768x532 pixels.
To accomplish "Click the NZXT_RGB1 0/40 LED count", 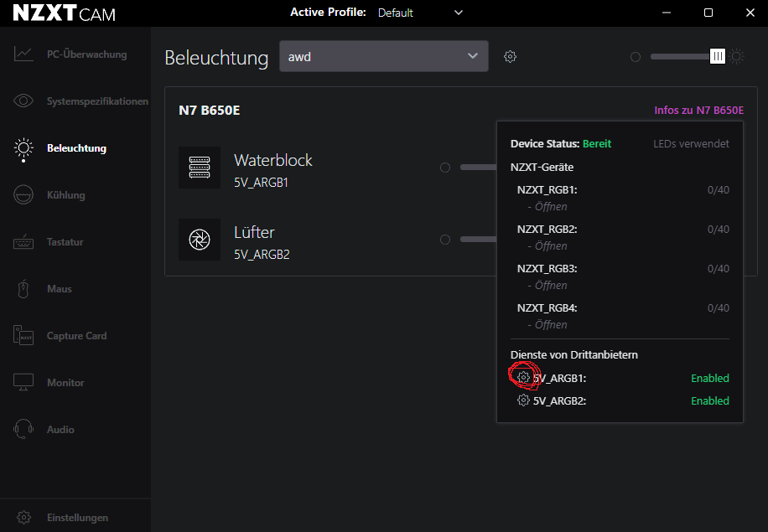I will 718,190.
